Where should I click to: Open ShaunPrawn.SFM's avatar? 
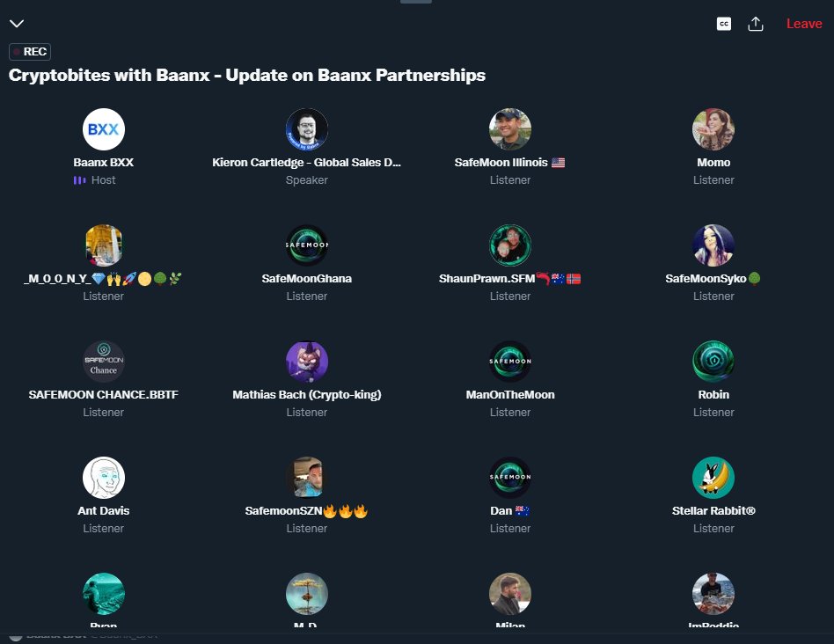point(510,245)
